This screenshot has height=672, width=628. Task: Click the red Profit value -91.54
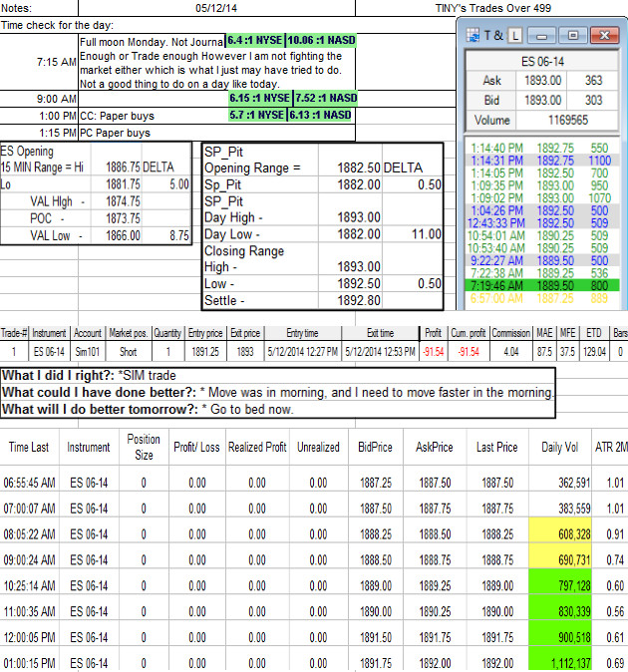click(433, 352)
